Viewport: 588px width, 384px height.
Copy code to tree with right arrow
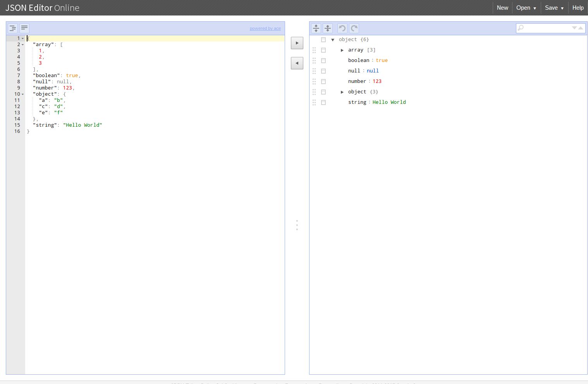[x=297, y=43]
